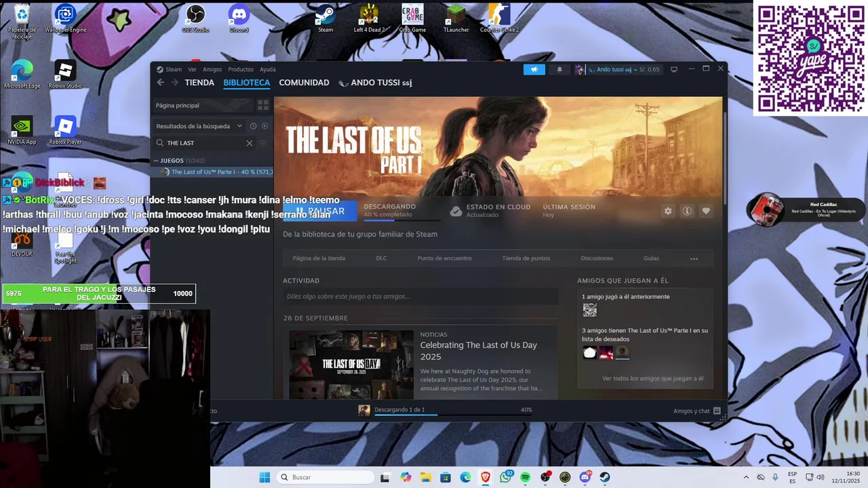
Task: Open Celebrating The Last of Us Day 2025 headline
Action: (x=478, y=351)
